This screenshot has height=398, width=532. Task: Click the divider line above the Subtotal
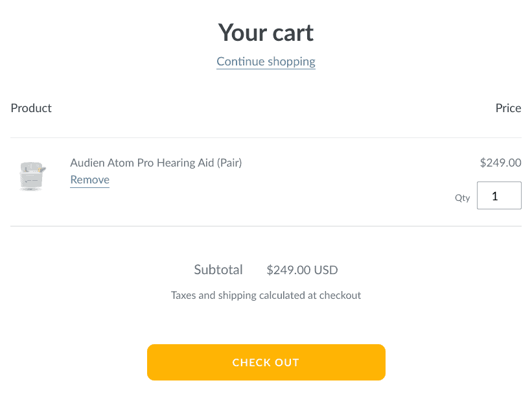(x=266, y=226)
